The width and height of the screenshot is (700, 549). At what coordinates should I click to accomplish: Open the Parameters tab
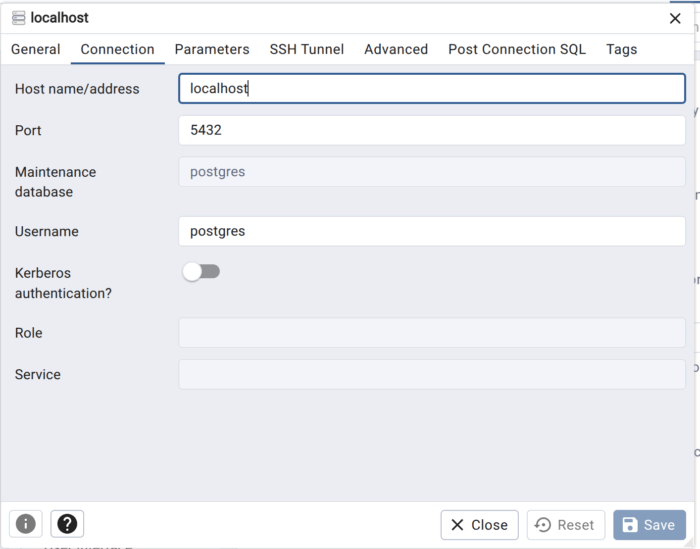(212, 49)
